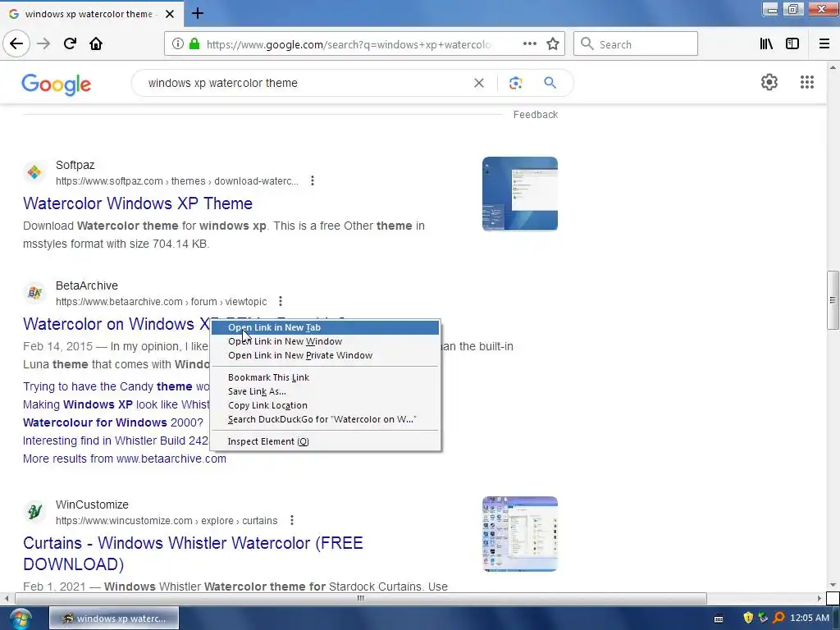Open the Library icon in toolbar
The image size is (840, 630).
(766, 44)
